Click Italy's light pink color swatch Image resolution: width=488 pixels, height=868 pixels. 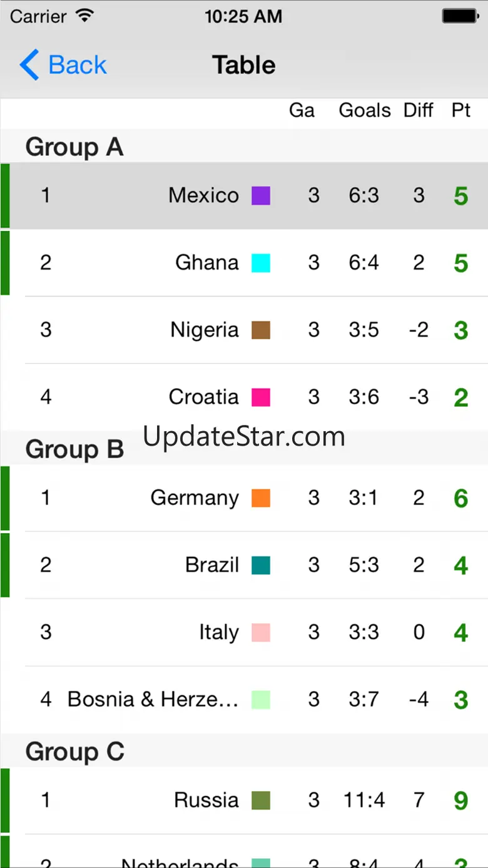tap(261, 633)
